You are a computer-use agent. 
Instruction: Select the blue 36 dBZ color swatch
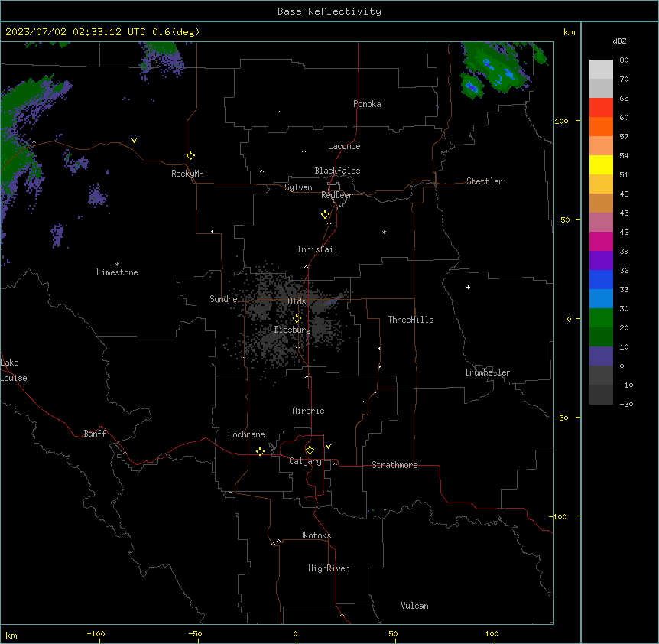601,279
